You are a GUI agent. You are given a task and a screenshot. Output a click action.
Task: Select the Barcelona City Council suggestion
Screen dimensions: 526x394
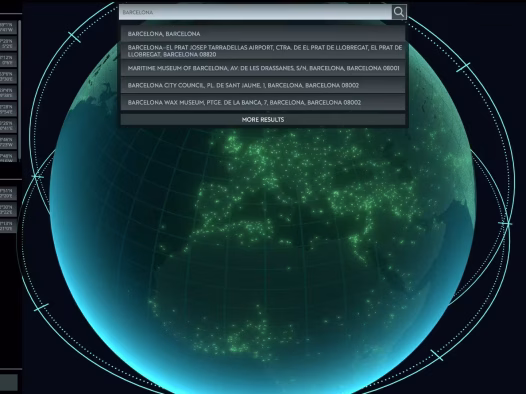pos(263,85)
